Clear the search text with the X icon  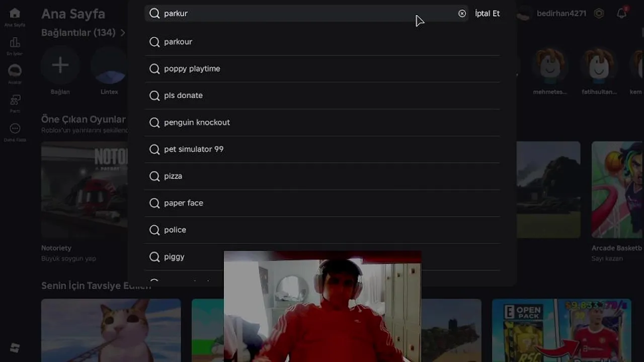click(462, 14)
